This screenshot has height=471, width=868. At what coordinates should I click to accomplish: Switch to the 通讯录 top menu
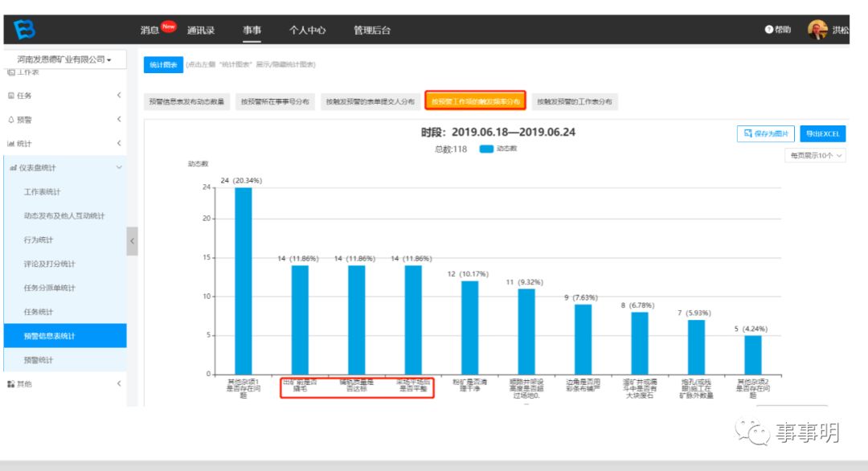(200, 30)
